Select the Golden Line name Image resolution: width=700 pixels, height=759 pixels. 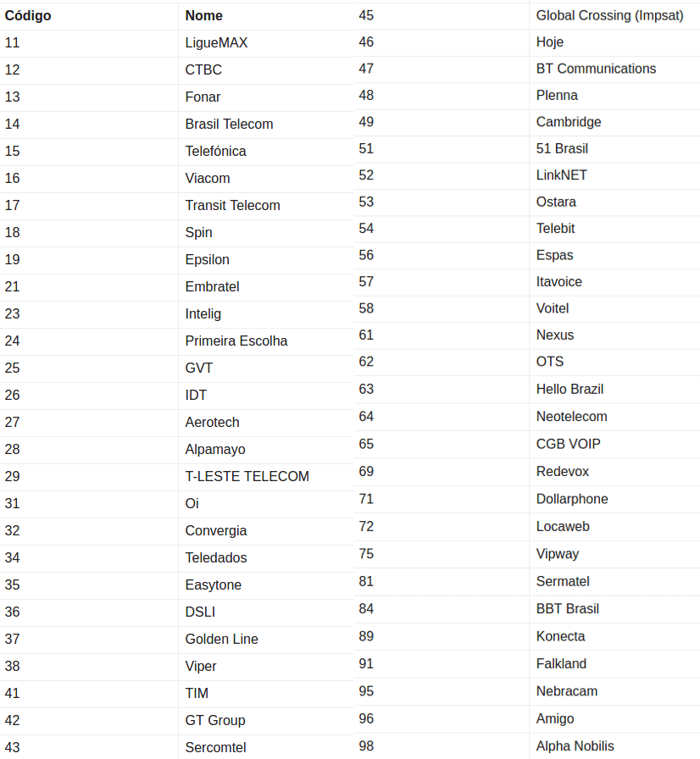coord(221,640)
